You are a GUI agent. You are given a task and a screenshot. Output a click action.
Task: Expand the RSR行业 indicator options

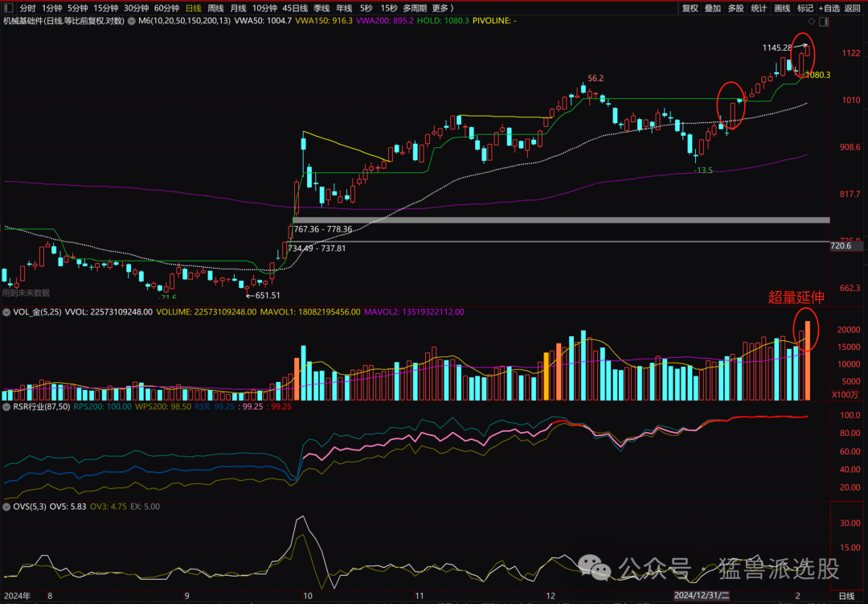coord(6,407)
